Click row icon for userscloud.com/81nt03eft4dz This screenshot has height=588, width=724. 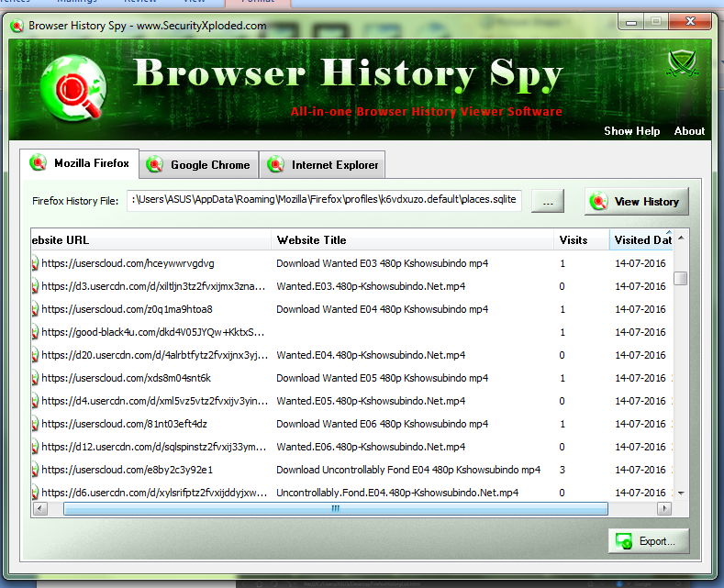click(x=35, y=424)
